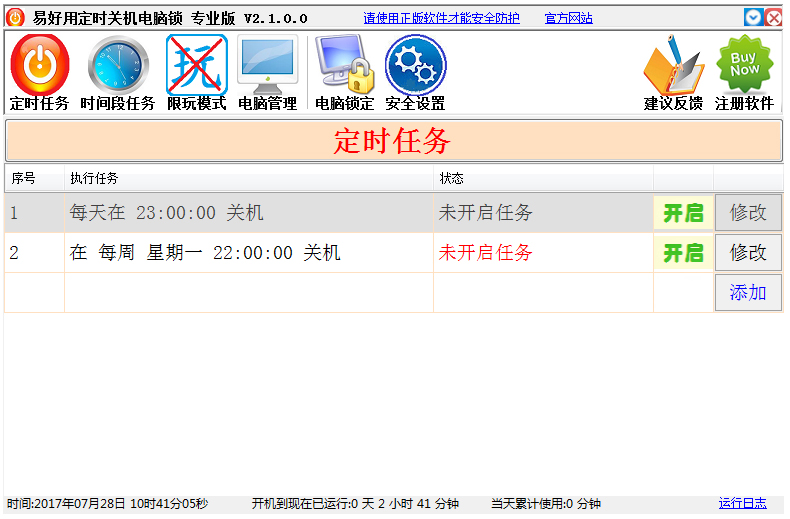Click 修改 for the 星期一 22:00:00 task
The image size is (790, 519).
[x=748, y=252]
